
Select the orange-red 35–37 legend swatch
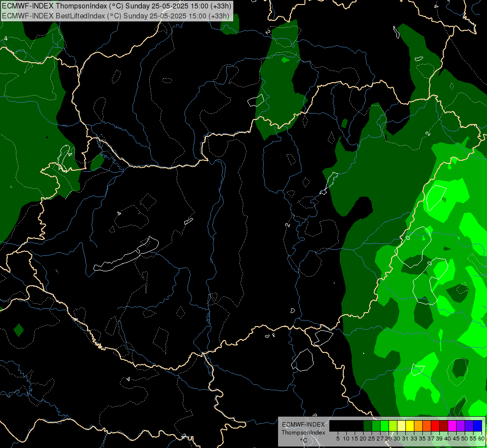tap(427, 426)
